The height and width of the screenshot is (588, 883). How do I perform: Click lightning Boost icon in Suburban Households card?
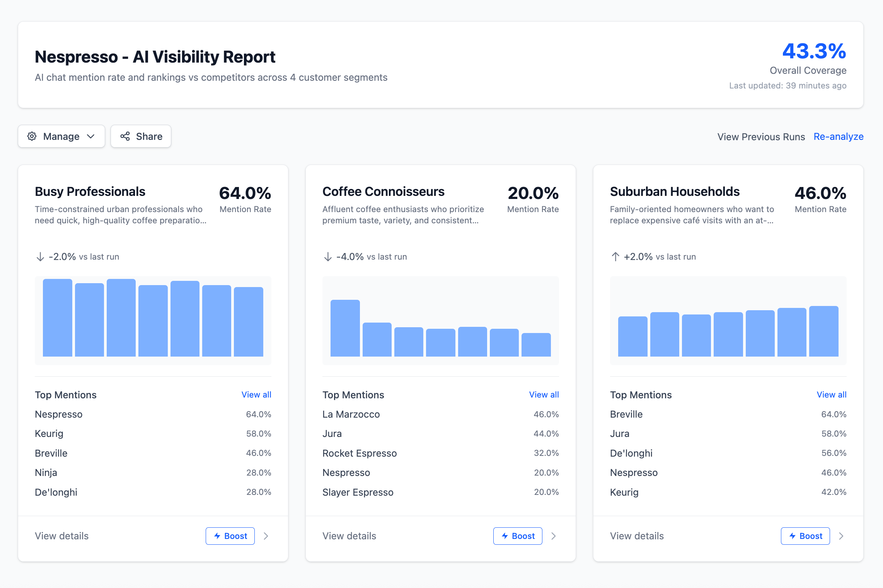pyautogui.click(x=793, y=536)
